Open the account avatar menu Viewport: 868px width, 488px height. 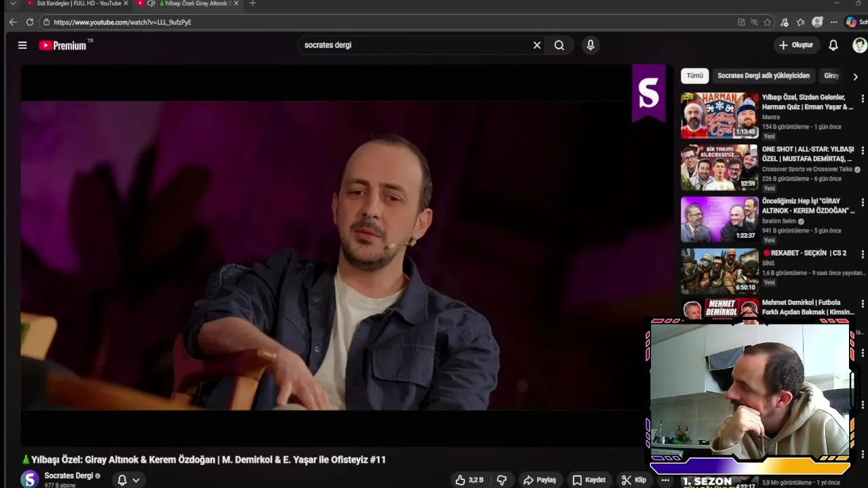point(859,45)
